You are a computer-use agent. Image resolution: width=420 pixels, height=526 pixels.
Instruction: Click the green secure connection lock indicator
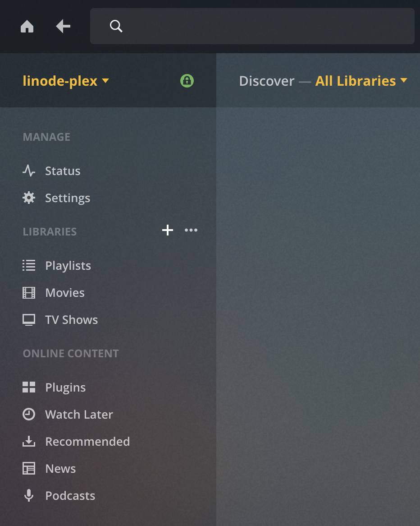tap(187, 81)
